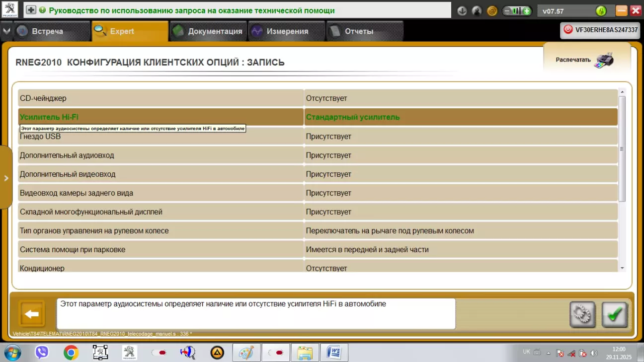Image resolution: width=644 pixels, height=362 pixels.
Task: Go back with the left arrow button
Action: pyautogui.click(x=32, y=314)
